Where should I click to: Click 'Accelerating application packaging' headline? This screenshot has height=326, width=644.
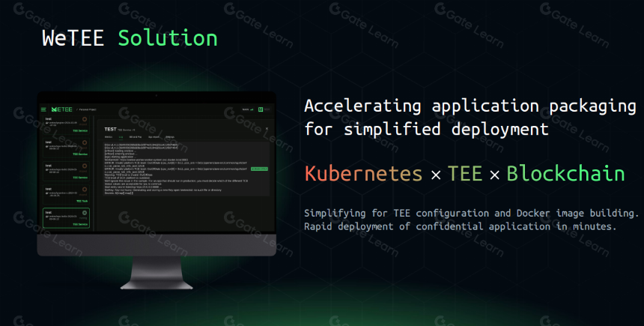[470, 106]
